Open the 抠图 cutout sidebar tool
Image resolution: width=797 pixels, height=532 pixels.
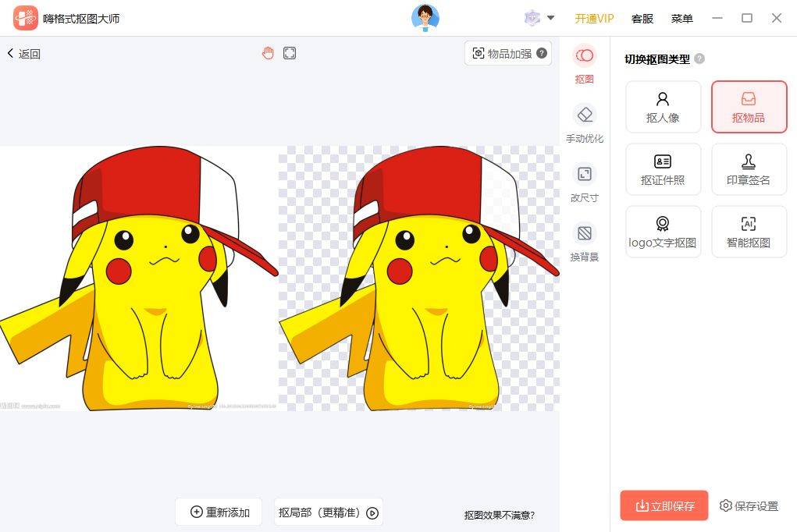pyautogui.click(x=584, y=64)
